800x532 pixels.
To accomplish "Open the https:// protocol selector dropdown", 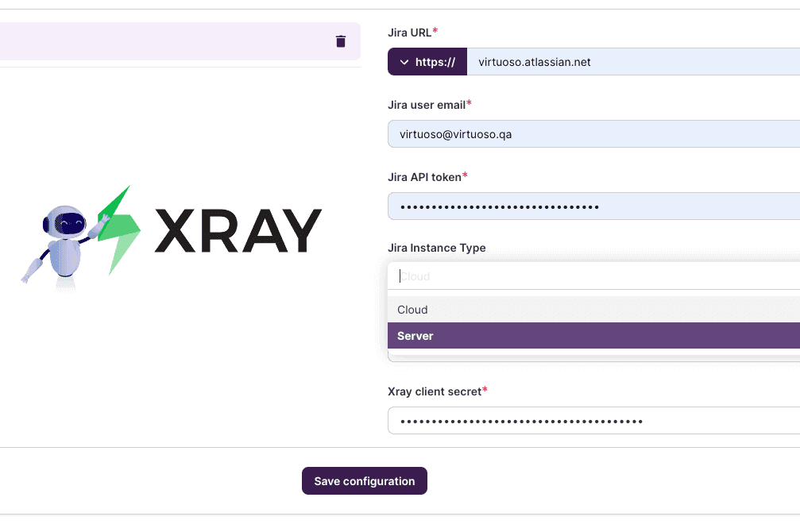I will (427, 61).
